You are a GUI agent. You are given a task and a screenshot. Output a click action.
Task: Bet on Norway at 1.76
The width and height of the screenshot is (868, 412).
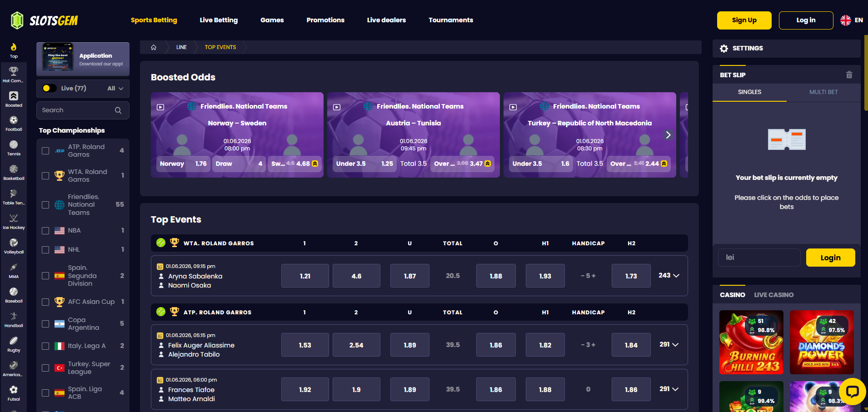tap(184, 164)
